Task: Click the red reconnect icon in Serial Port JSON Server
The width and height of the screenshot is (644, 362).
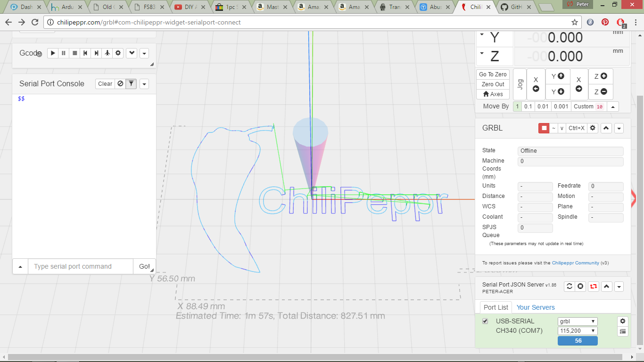Action: (594, 287)
